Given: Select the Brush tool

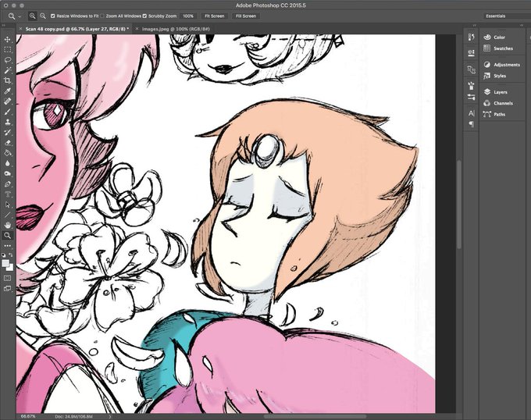Looking at the screenshot, I should click(8, 112).
